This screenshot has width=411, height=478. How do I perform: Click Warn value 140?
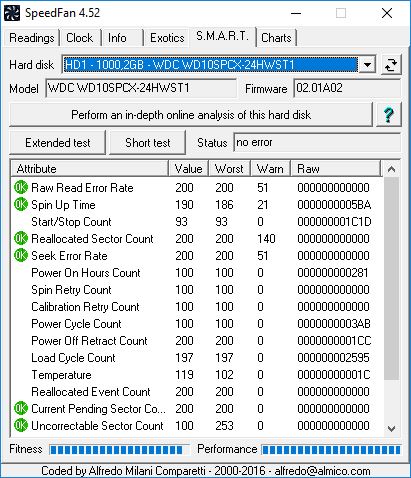point(266,239)
